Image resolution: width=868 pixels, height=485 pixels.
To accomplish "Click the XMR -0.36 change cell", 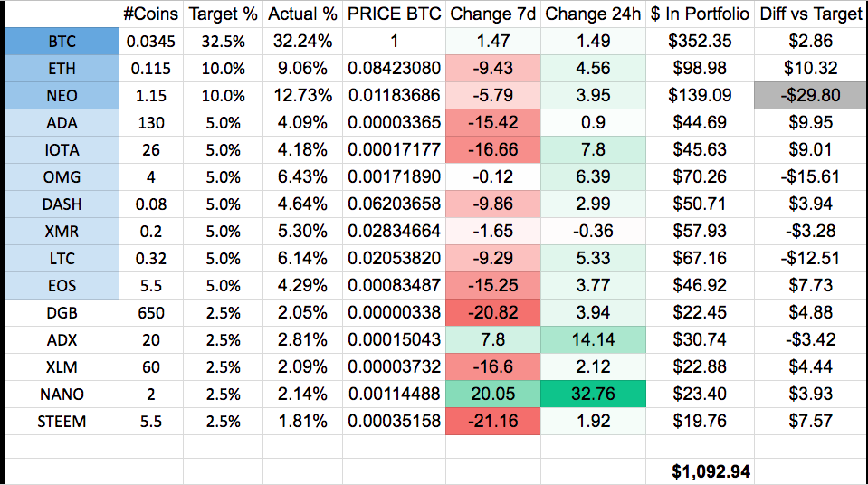I will point(591,232).
